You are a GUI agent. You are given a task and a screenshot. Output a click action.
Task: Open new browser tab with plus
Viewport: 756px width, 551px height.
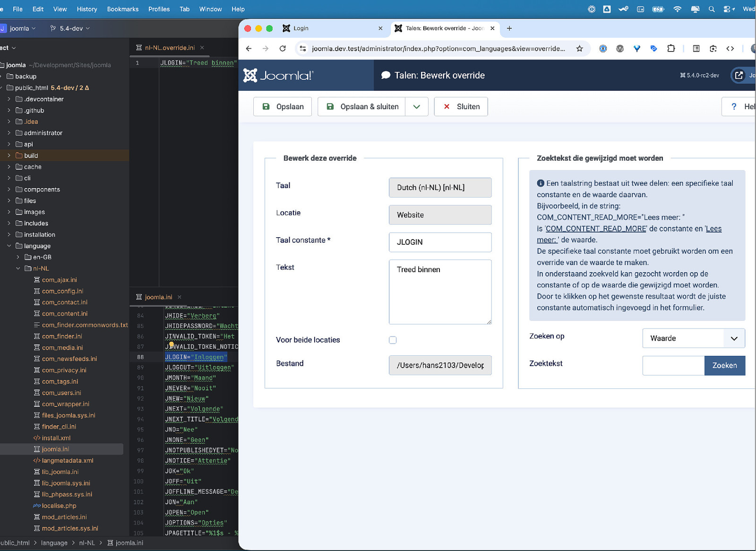(509, 28)
